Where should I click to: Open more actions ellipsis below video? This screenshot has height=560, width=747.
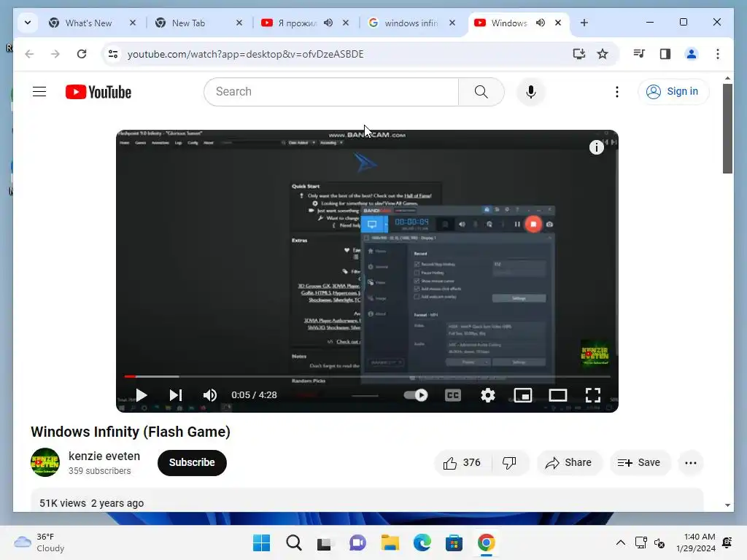point(691,462)
